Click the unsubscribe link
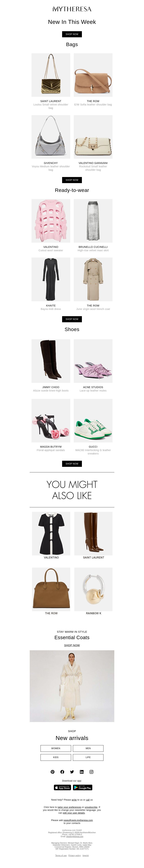 tap(91, 807)
